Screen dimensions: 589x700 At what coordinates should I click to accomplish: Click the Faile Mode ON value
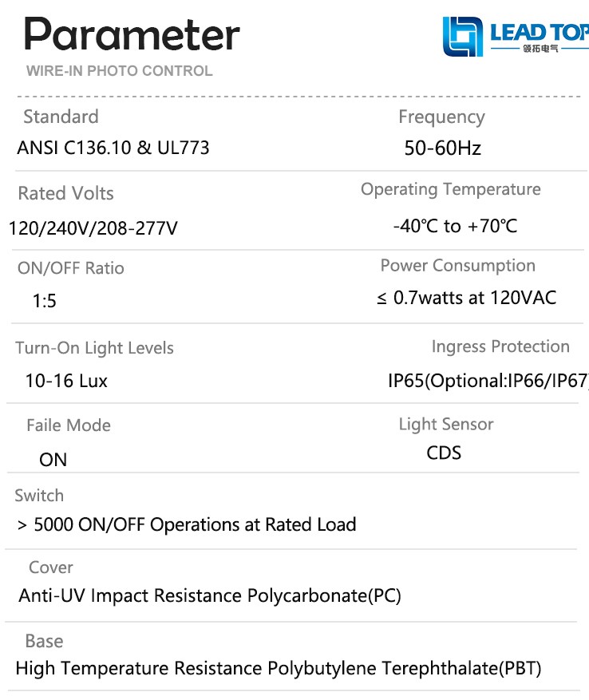click(x=53, y=460)
